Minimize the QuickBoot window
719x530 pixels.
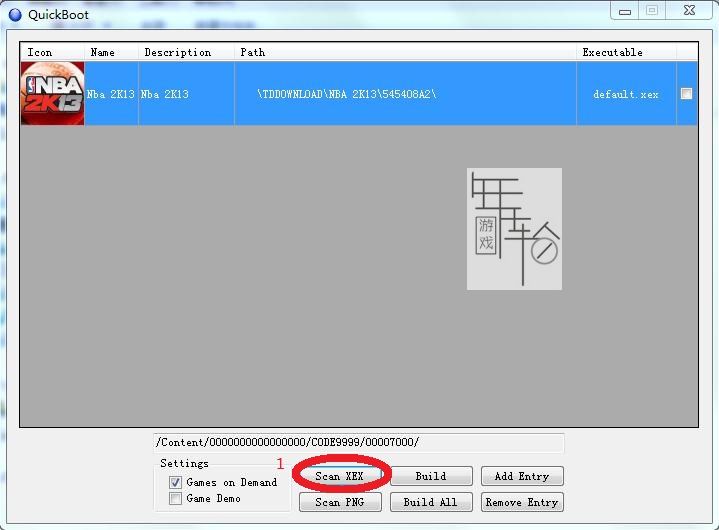pos(625,11)
